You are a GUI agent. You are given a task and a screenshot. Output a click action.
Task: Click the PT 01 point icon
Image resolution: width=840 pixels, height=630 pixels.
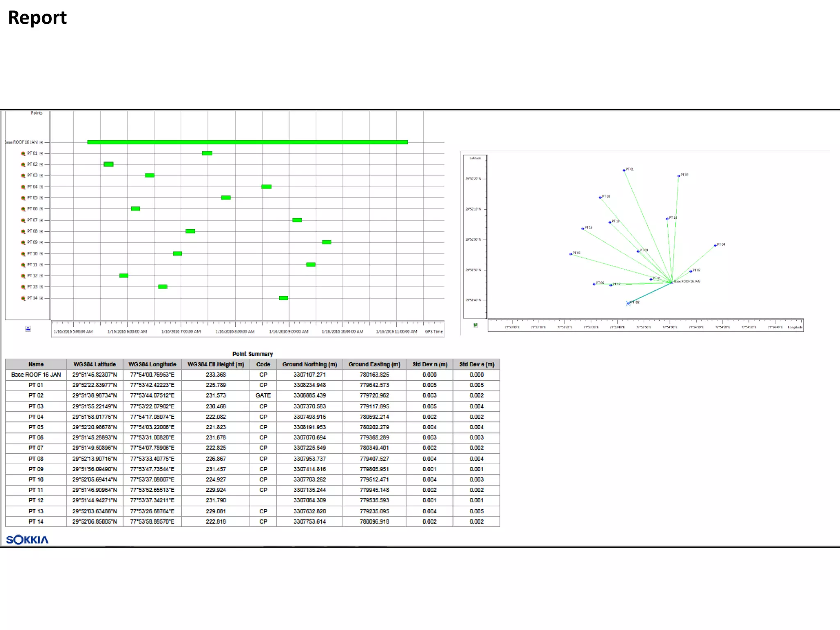(23, 153)
